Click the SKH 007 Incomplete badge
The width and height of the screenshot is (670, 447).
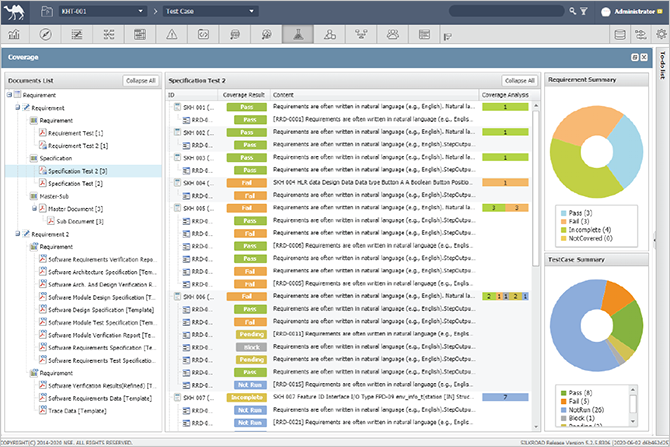click(247, 397)
